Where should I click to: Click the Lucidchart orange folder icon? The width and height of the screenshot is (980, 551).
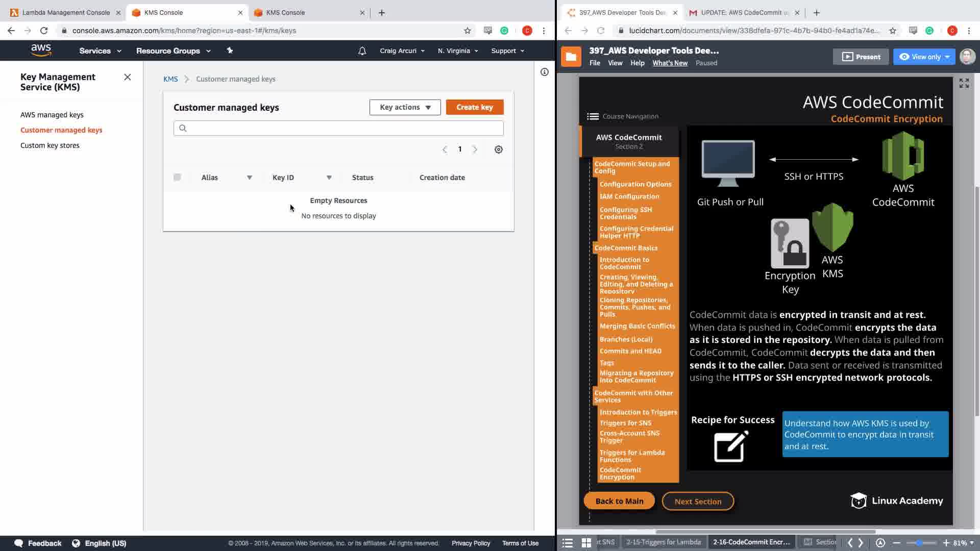[x=571, y=57]
